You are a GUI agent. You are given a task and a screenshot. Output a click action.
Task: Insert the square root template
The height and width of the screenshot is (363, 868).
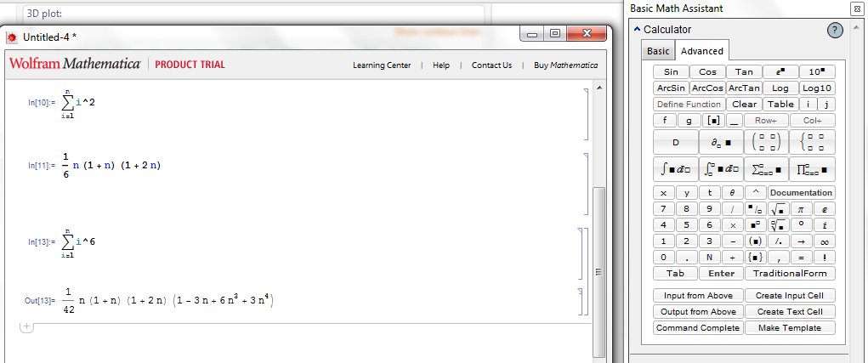tap(778, 209)
